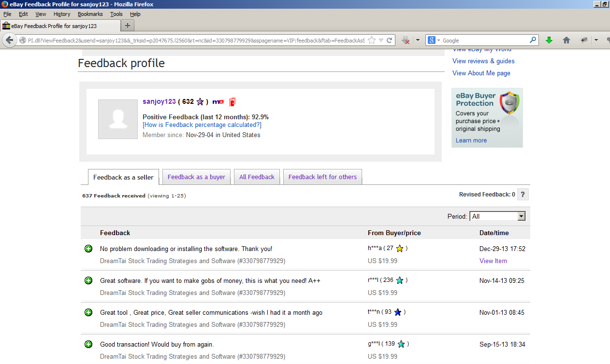Image resolution: width=610 pixels, height=364 pixels.
Task: Switch to 'Feedback as a buyer' tab
Action: pyautogui.click(x=196, y=177)
